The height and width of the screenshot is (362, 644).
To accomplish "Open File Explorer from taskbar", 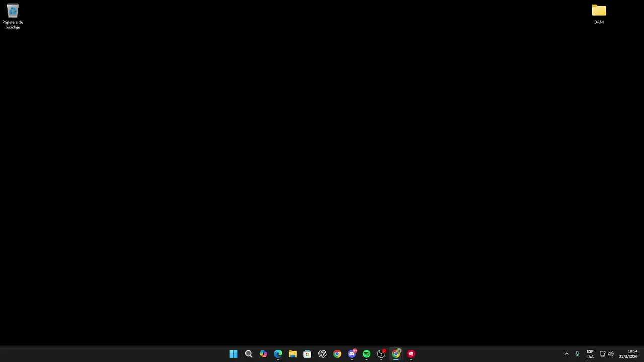I will click(292, 354).
